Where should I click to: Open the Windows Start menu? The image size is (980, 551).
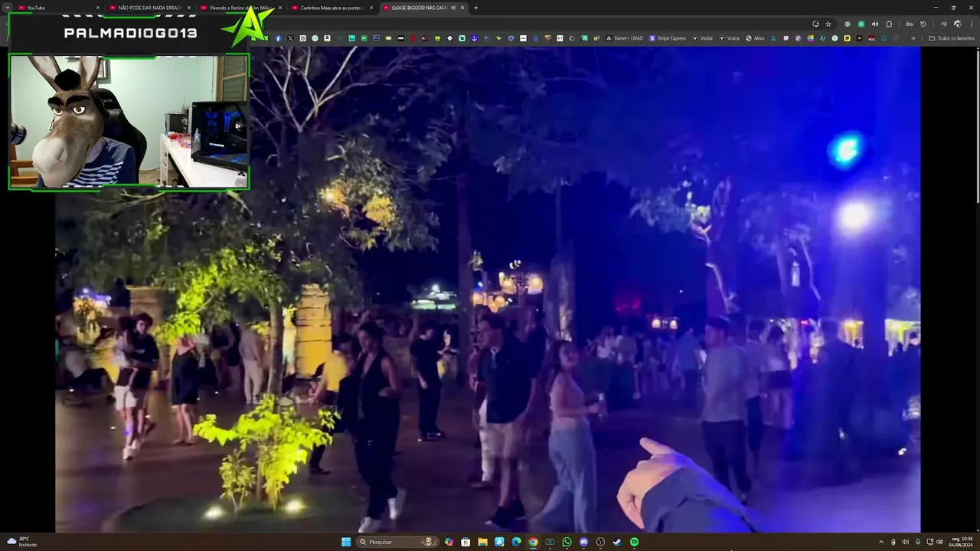coord(346,542)
